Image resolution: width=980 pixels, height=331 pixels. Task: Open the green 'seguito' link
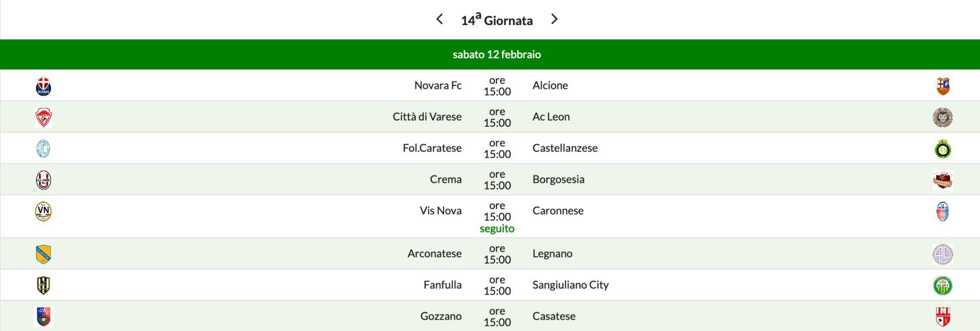tap(497, 228)
